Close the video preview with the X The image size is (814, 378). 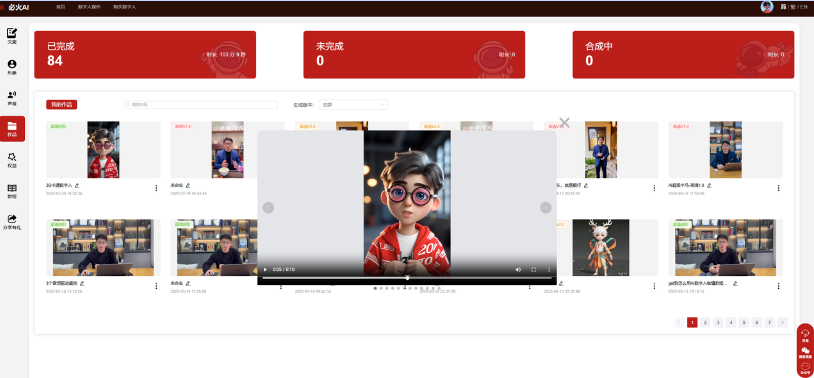pyautogui.click(x=564, y=123)
